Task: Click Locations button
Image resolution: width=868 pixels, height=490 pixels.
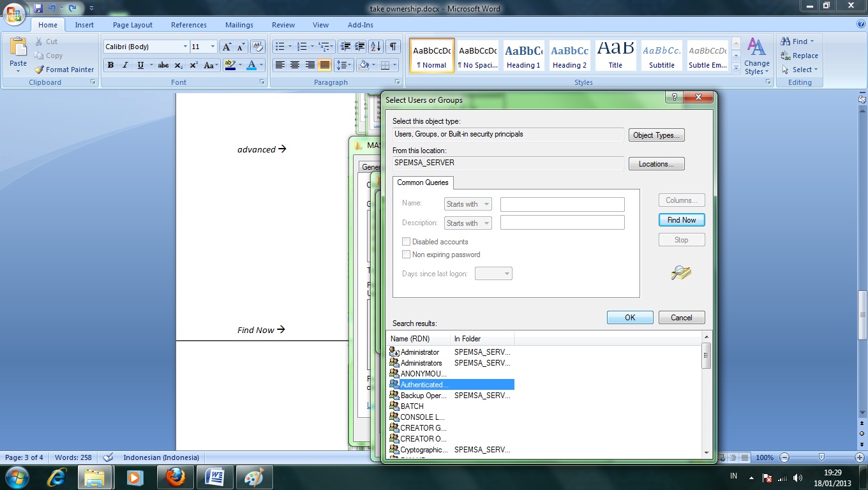Action: (657, 164)
